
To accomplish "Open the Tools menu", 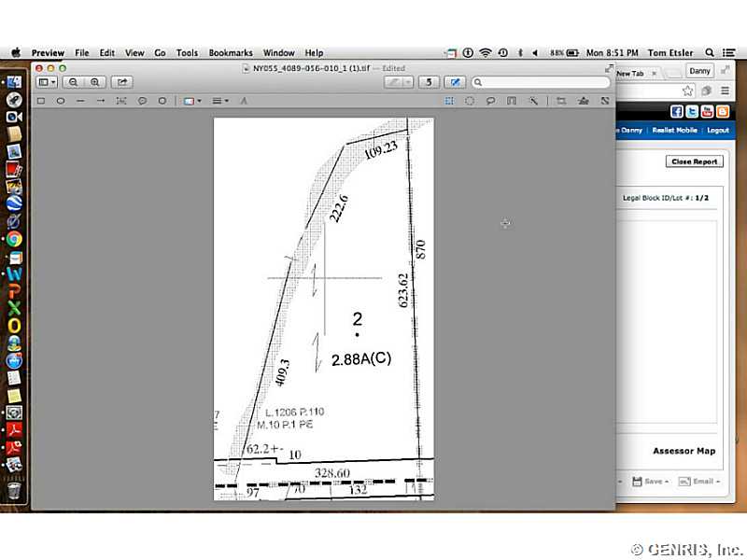I will (x=187, y=53).
